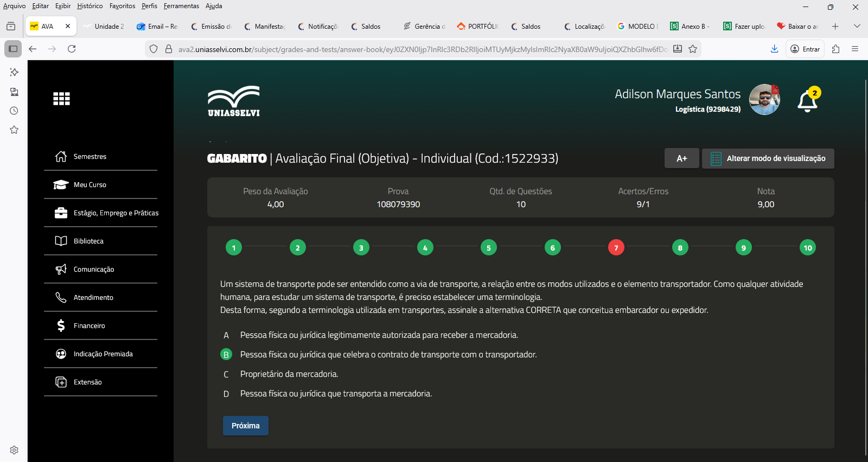The height and width of the screenshot is (462, 868).
Task: Expand the browser tab list chevron
Action: (857, 26)
